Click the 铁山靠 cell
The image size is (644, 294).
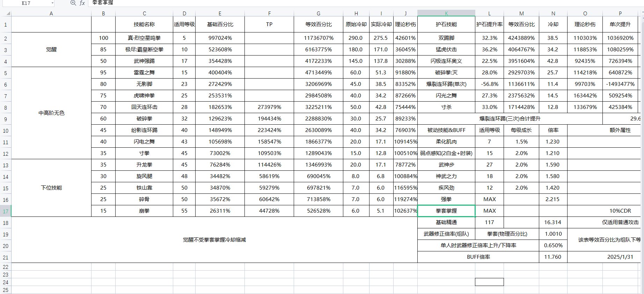[x=144, y=188]
